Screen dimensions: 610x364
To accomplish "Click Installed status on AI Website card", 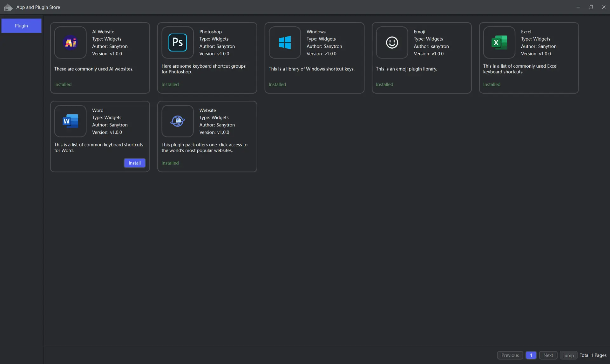I will 63,84.
